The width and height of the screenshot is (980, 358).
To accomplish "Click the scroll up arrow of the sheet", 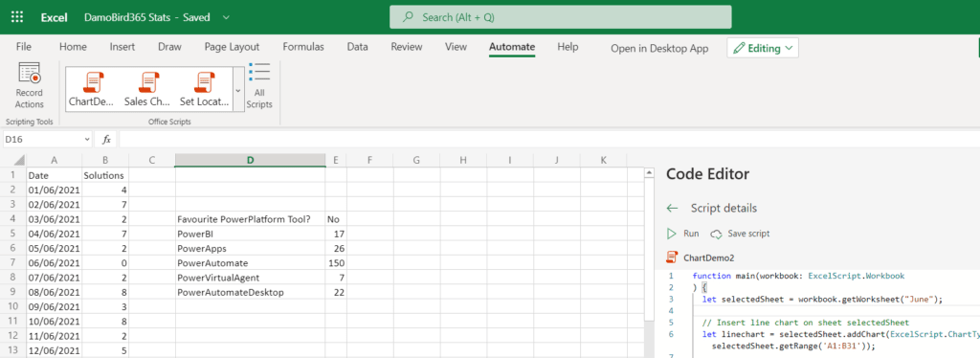I will [651, 173].
